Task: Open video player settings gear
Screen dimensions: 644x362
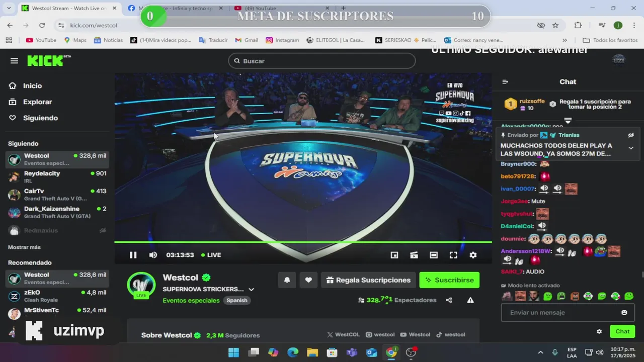Action: click(x=473, y=255)
